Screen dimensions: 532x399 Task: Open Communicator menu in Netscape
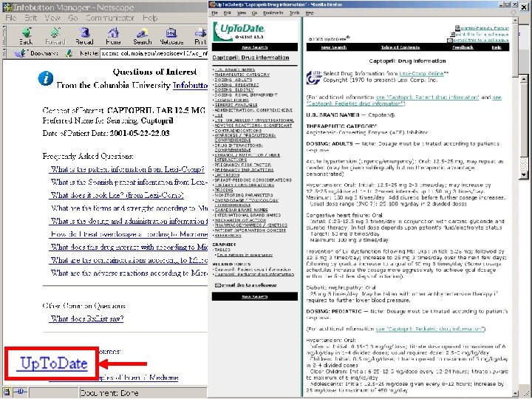pos(110,18)
